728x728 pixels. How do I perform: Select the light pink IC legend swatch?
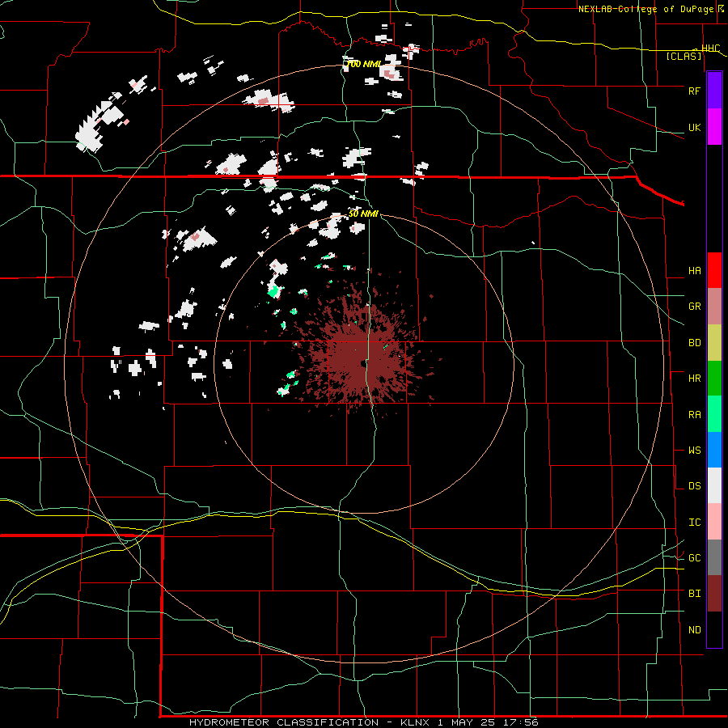click(x=714, y=522)
